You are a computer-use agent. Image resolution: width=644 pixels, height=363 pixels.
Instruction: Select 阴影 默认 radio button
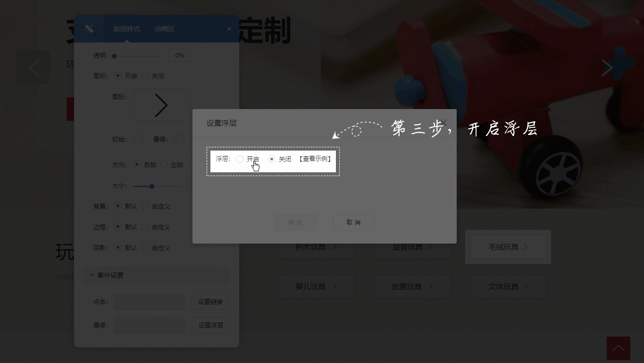click(x=117, y=247)
